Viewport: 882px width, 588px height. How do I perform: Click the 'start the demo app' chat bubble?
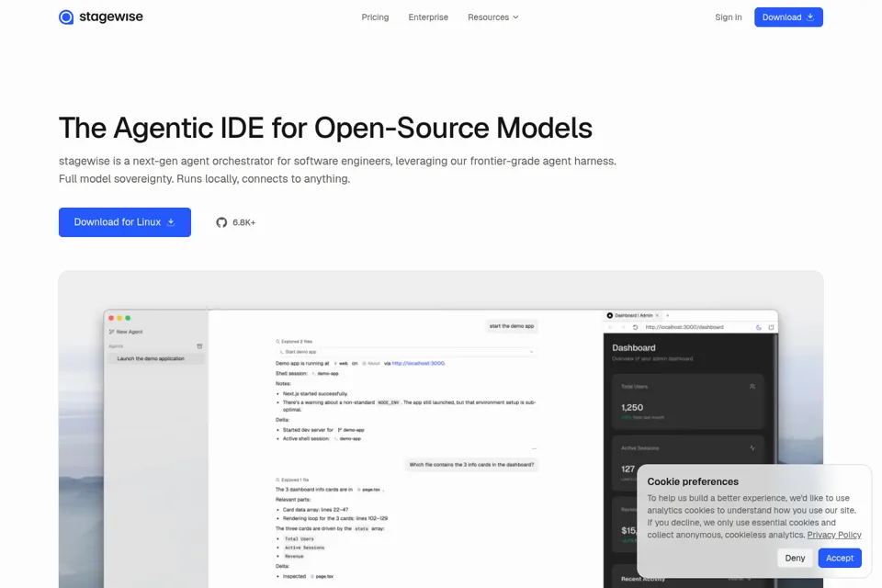pos(512,326)
